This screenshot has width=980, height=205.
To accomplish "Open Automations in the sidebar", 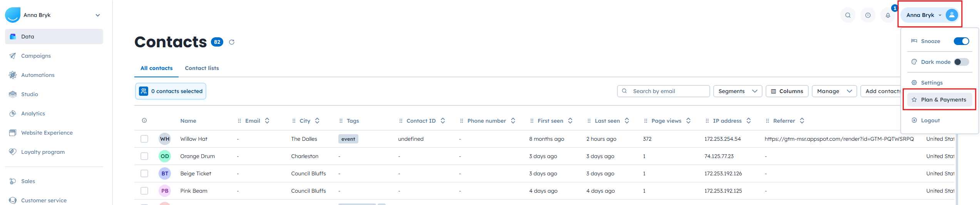I will point(38,75).
